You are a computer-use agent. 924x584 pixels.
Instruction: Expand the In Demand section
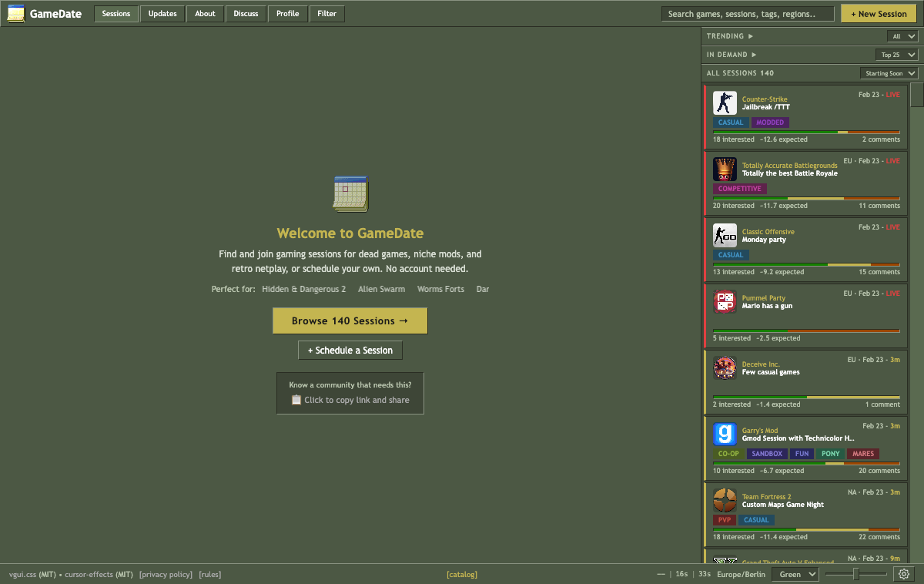click(x=731, y=55)
